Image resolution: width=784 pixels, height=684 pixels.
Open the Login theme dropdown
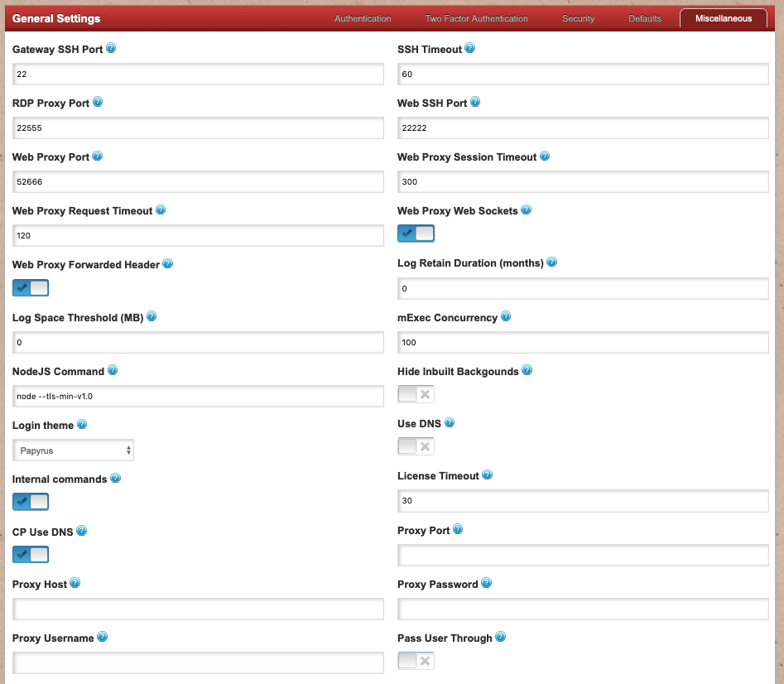74,450
